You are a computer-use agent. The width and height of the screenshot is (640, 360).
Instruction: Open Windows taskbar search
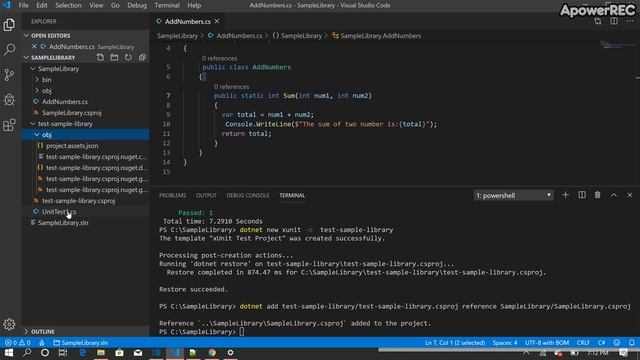point(27,353)
